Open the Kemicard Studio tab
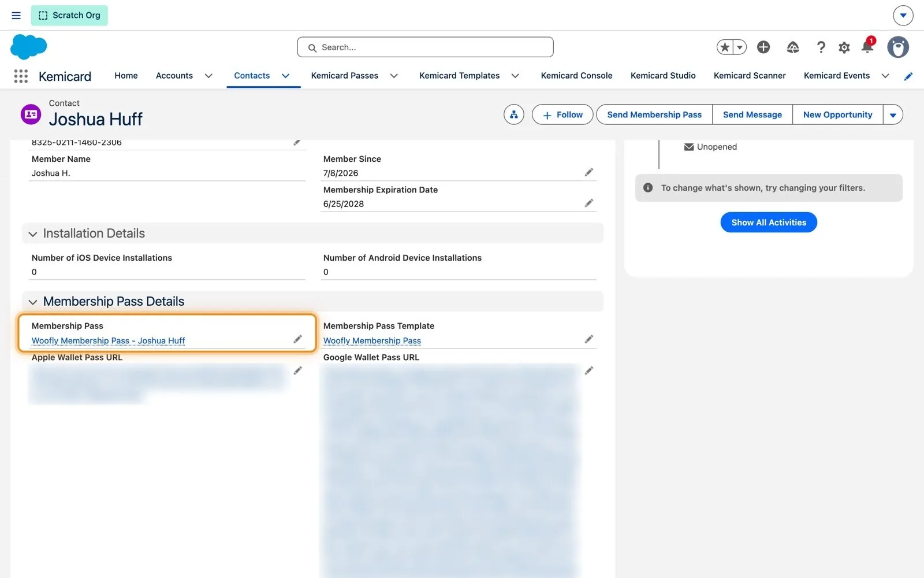Screen dimensions: 924x578 point(663,76)
